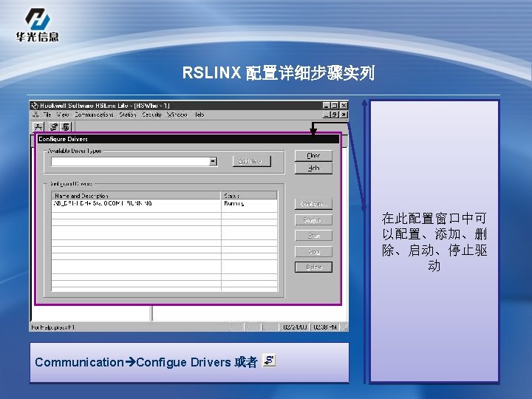Restore the inner RSWho child window
Image resolution: width=532 pixels, height=399 pixels.
pyautogui.click(x=334, y=115)
